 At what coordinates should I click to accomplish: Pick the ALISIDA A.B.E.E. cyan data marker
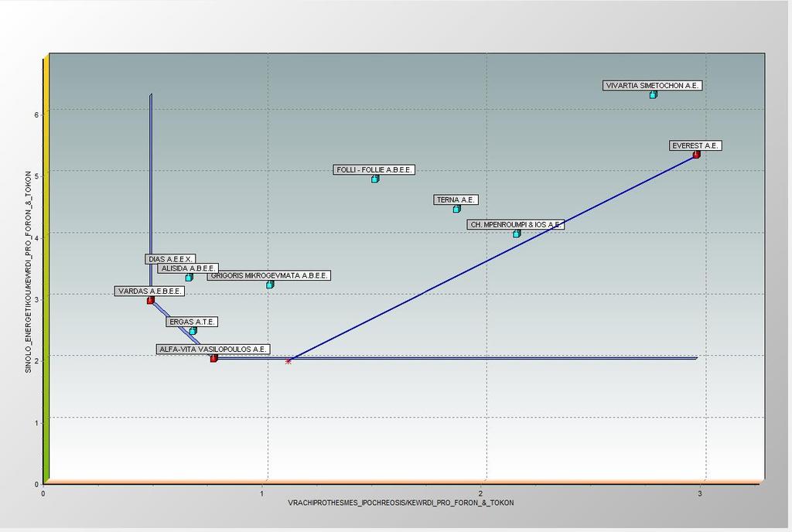coord(189,277)
